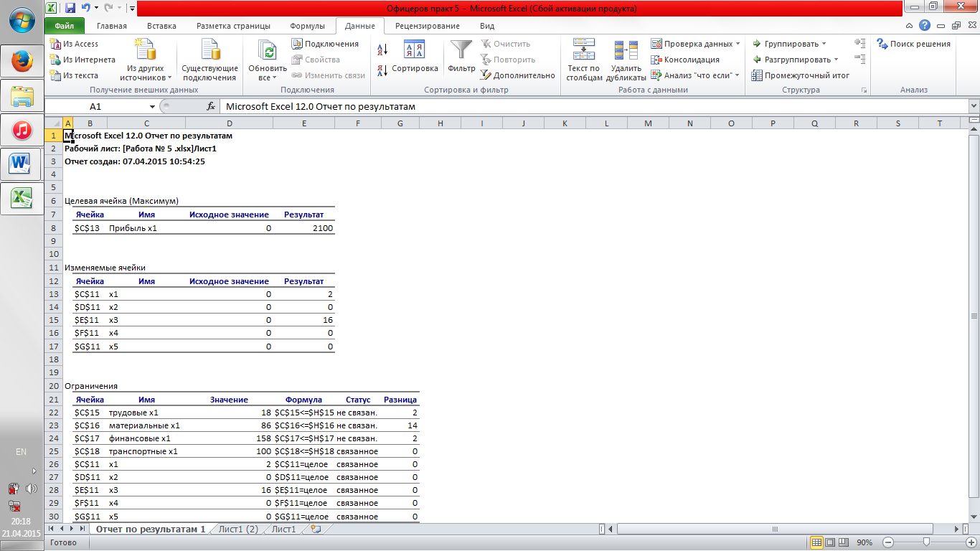This screenshot has height=551, width=980.
Task: Open Firefox from taskbar
Action: click(x=22, y=60)
